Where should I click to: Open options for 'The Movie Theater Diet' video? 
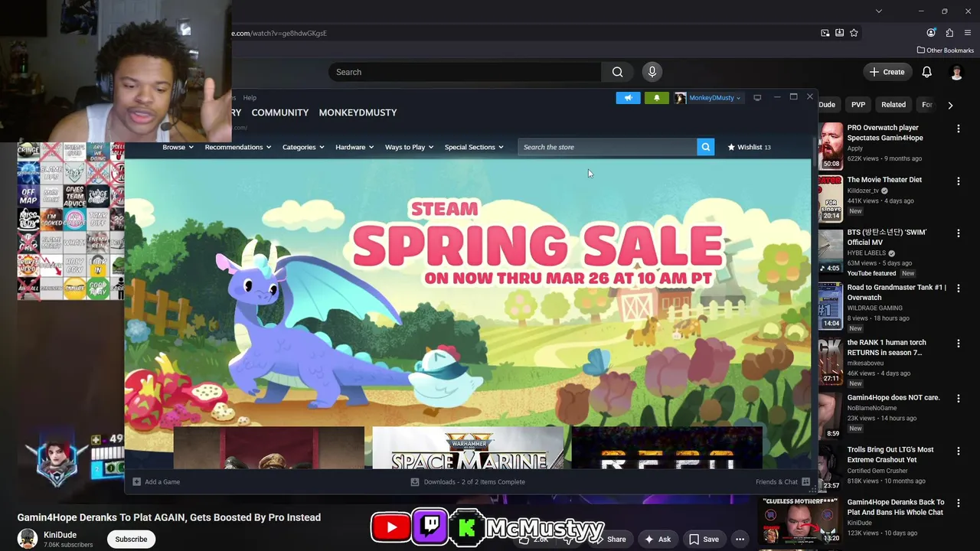[x=959, y=181]
